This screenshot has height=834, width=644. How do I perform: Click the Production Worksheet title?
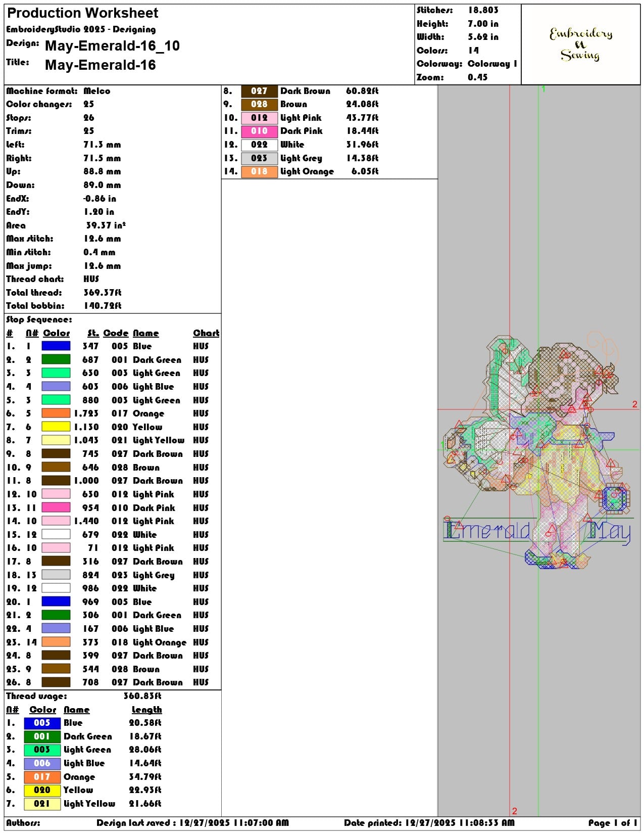click(x=82, y=13)
